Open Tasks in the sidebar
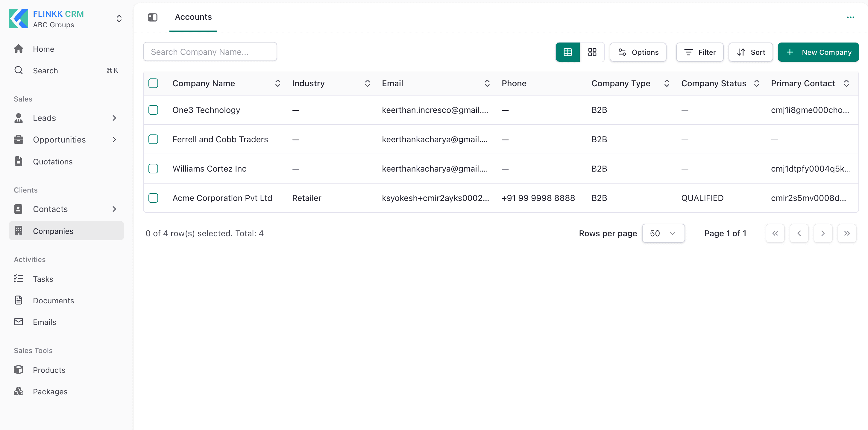Image resolution: width=868 pixels, height=430 pixels. pyautogui.click(x=66, y=279)
